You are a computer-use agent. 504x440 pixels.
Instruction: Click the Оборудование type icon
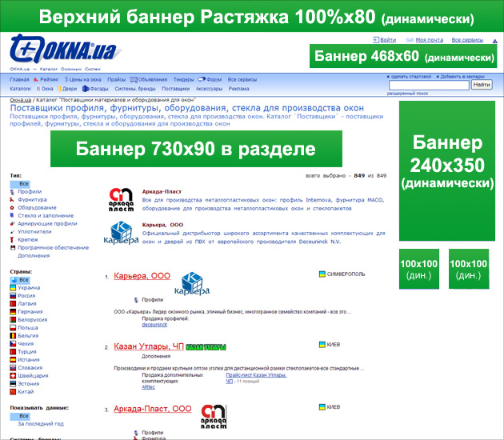tap(13, 208)
